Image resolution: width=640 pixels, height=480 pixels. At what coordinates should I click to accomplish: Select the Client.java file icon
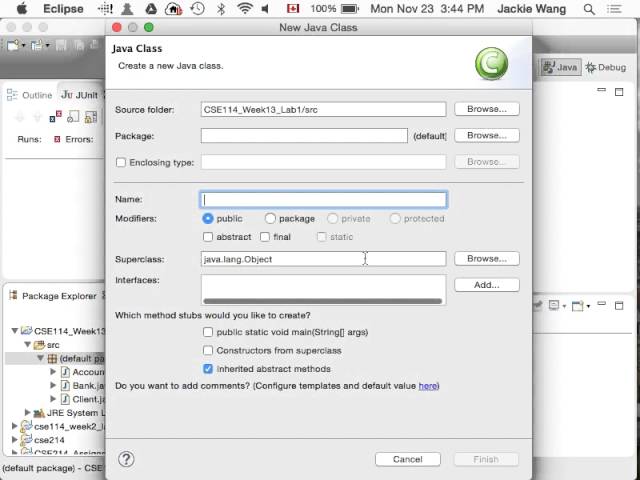click(x=65, y=399)
